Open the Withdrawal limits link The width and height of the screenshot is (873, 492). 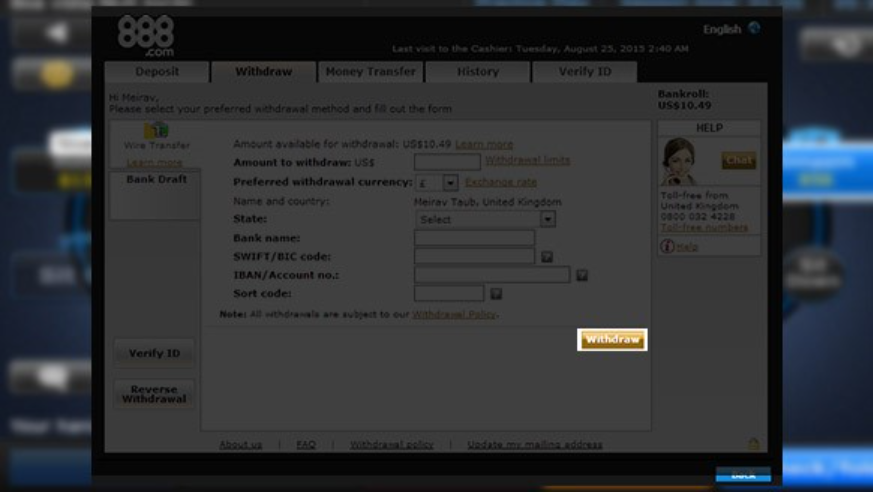527,160
